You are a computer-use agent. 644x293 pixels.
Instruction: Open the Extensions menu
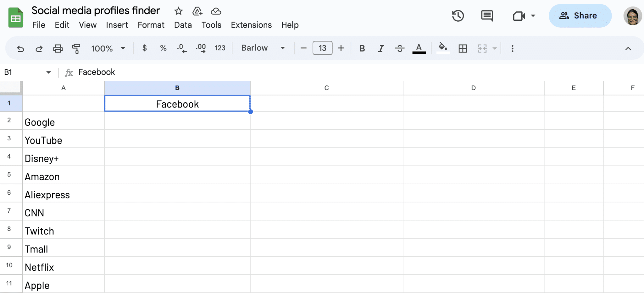click(251, 25)
